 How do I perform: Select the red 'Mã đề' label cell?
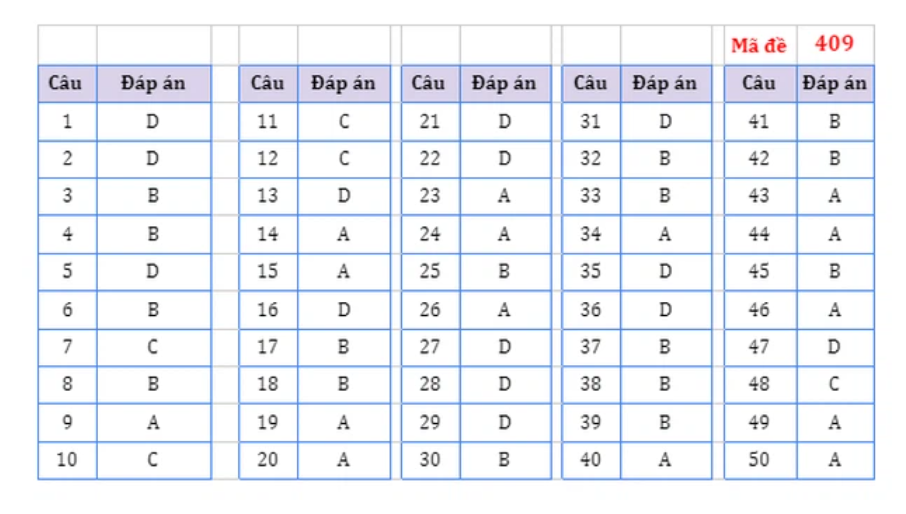click(760, 44)
